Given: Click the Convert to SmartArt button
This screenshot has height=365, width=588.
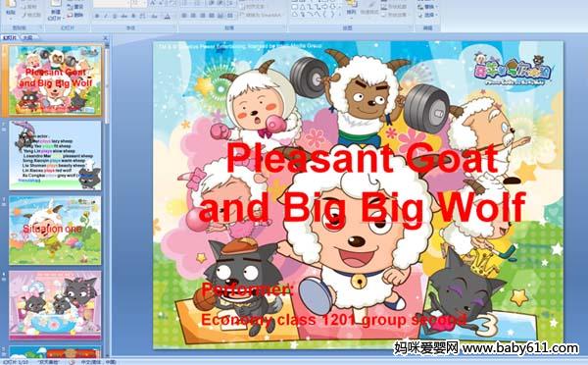Looking at the screenshot, I should click(x=261, y=15).
